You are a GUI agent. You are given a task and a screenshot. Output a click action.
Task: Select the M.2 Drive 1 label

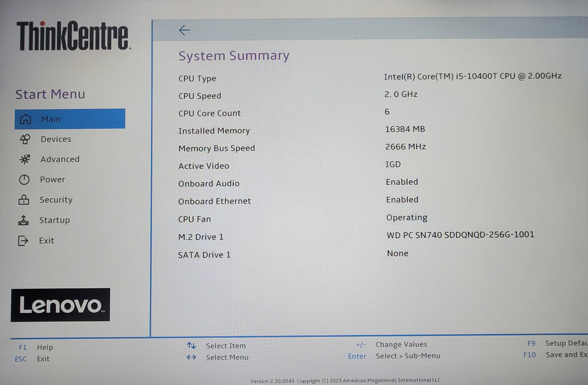tap(200, 237)
